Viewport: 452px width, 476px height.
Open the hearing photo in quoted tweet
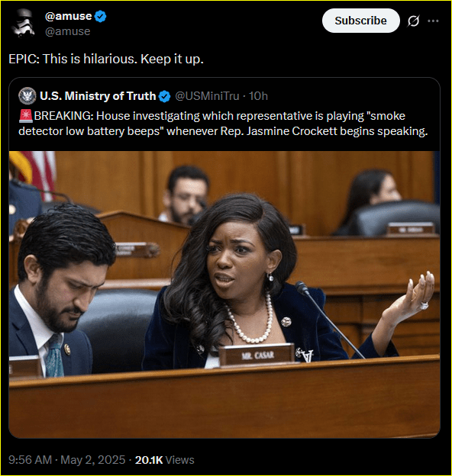click(224, 294)
